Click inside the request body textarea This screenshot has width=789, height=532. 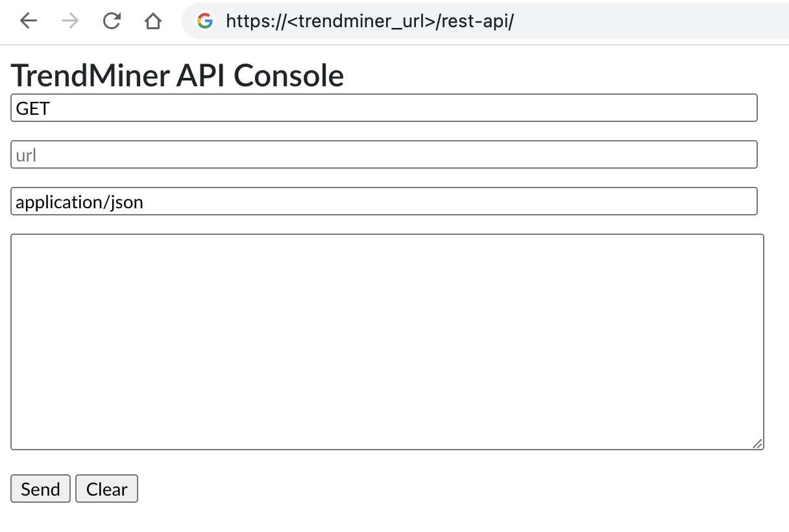point(386,341)
